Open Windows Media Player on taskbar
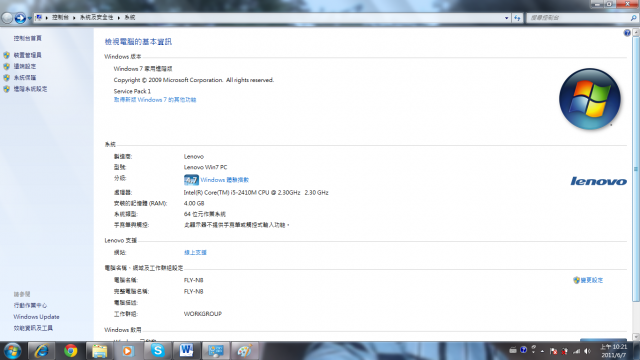 (128, 351)
